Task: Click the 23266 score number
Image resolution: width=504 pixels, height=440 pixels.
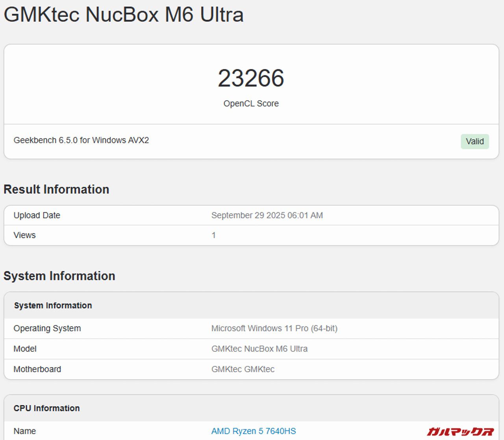Action: point(251,78)
